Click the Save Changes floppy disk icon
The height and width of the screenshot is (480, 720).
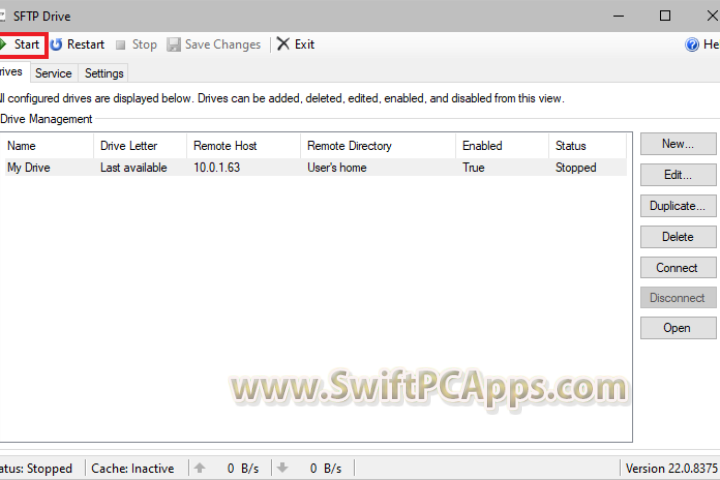click(x=174, y=45)
